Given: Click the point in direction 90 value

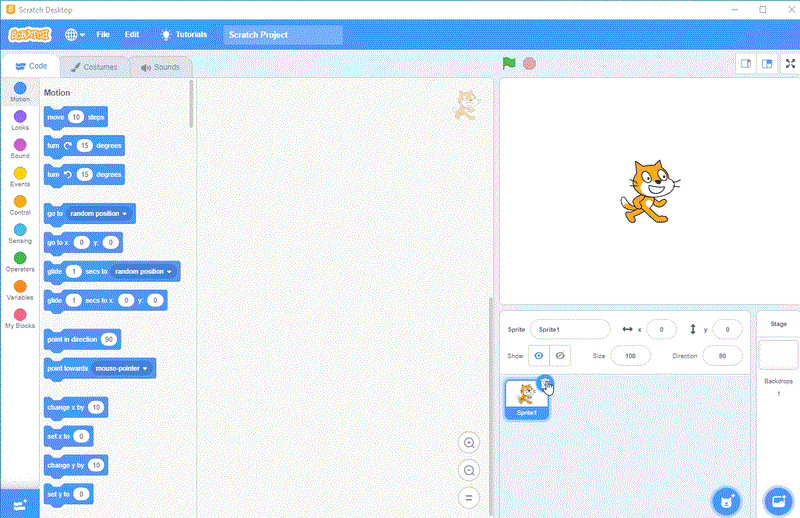Looking at the screenshot, I should coord(108,339).
